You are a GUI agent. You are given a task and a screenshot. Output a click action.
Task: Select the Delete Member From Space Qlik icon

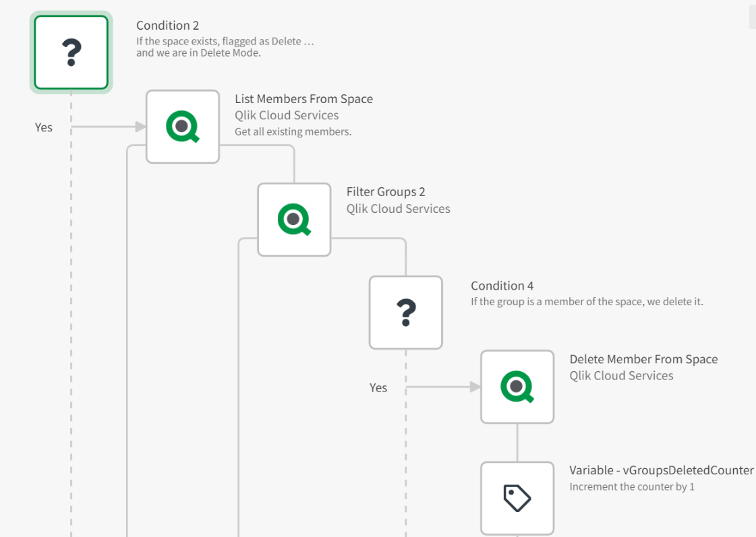517,387
